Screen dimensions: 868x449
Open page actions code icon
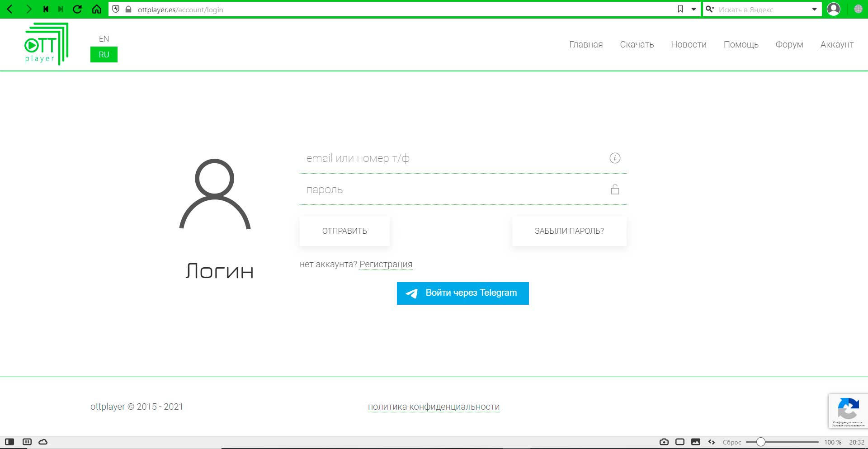(x=712, y=442)
